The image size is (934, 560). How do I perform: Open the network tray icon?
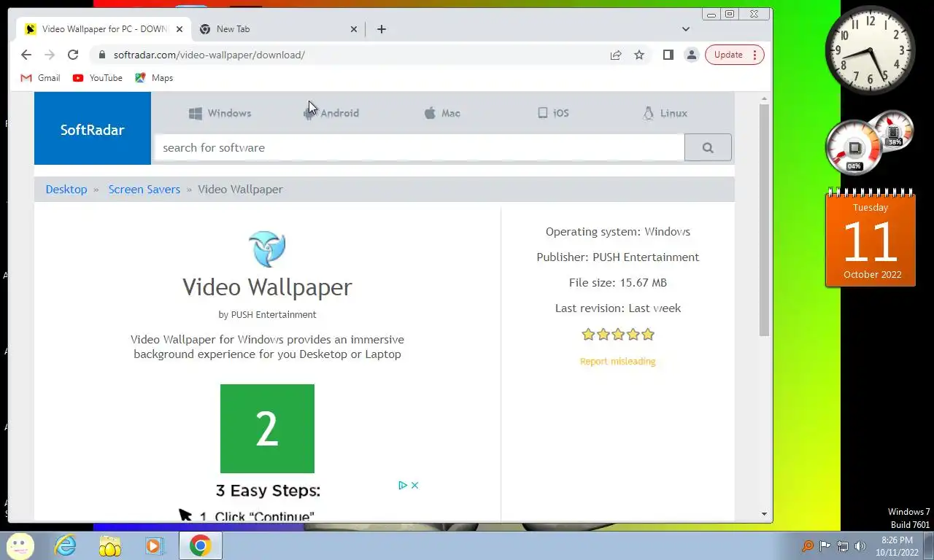tap(843, 545)
